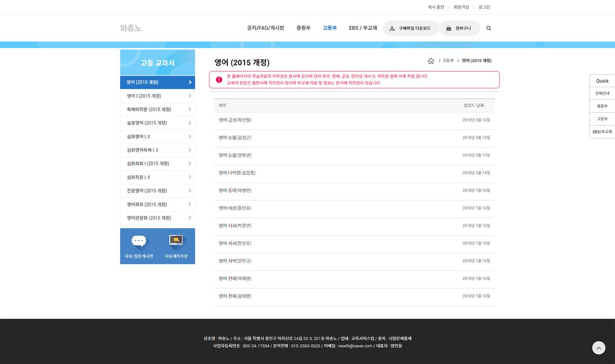Viewport: 615px width, 364px height.
Task: Click the 업로드 날짜 column header
Action: (x=474, y=105)
